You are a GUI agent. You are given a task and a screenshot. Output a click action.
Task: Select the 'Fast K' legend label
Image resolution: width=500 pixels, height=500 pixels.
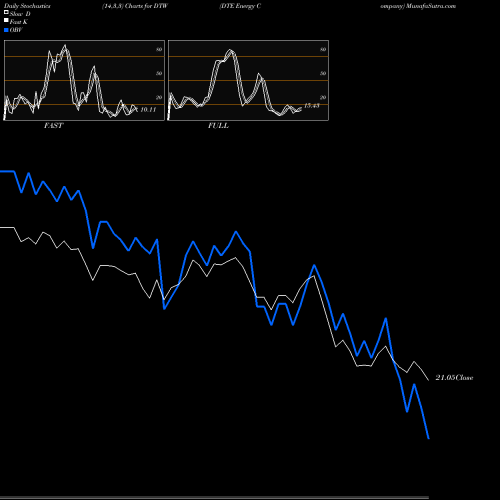tap(19, 22)
